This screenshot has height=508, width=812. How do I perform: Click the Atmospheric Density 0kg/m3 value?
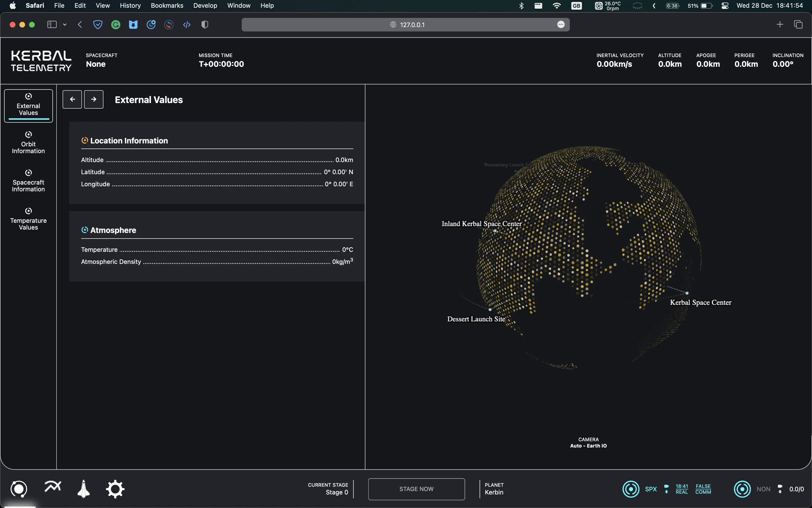(343, 261)
